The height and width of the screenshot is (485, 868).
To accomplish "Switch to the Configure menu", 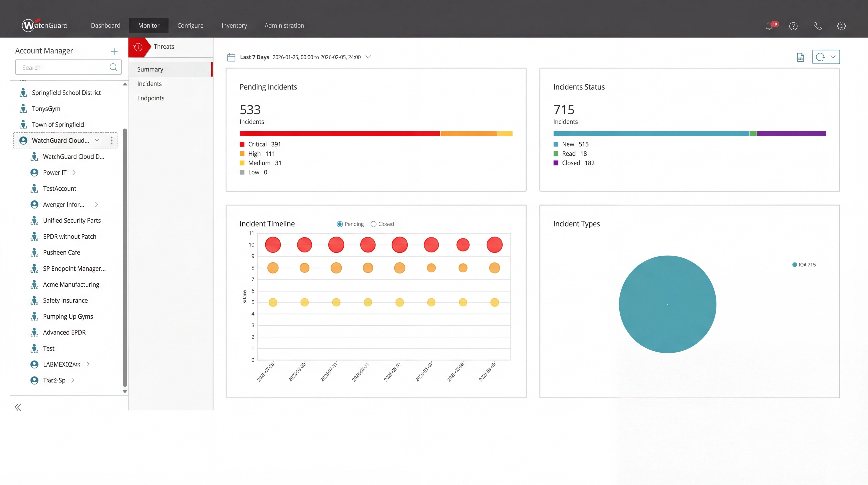I will point(190,26).
